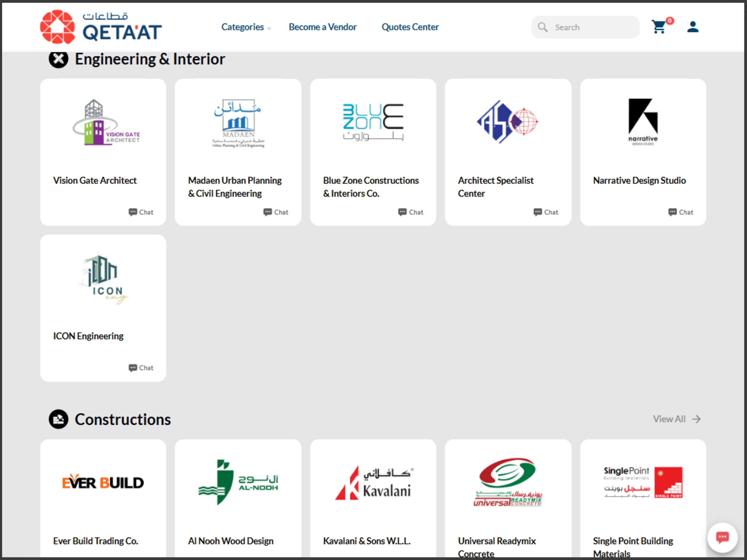The width and height of the screenshot is (747, 560).
Task: Click the QETA'AT logo
Action: click(x=101, y=27)
